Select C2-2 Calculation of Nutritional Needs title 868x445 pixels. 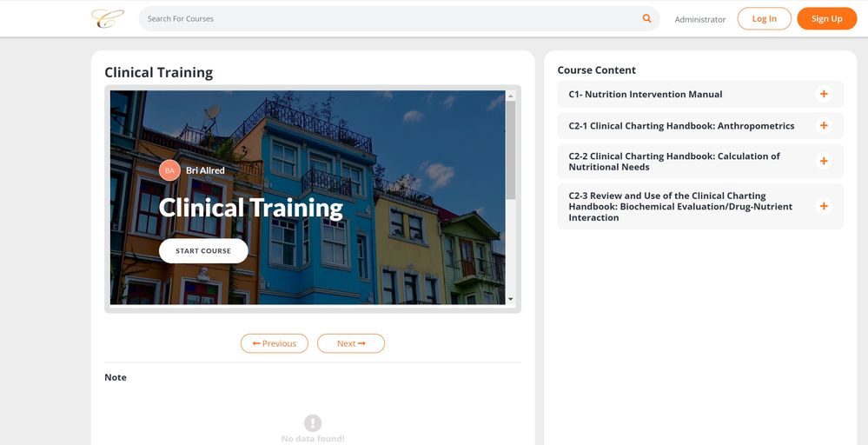[x=674, y=161]
